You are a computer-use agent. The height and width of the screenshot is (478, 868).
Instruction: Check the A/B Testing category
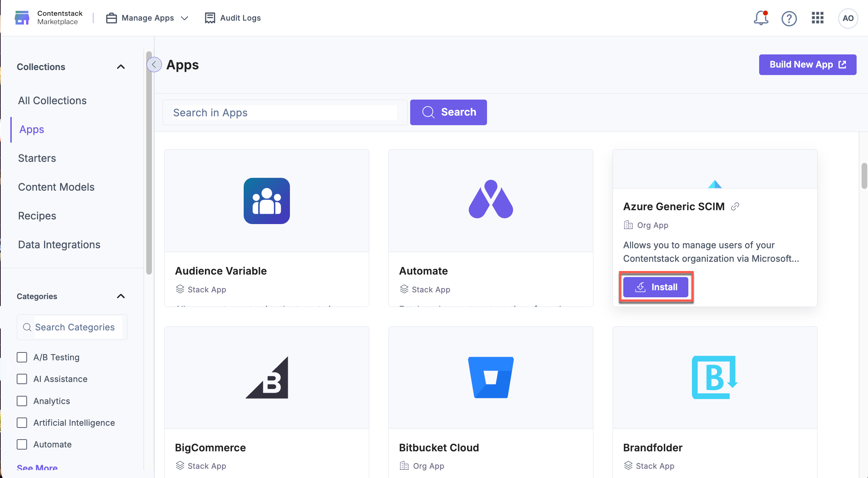[22, 357]
